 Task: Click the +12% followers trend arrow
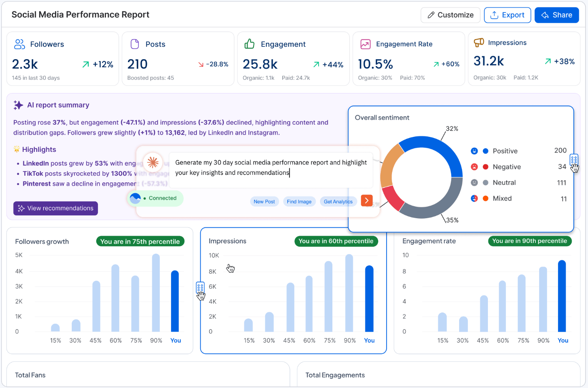(x=86, y=64)
